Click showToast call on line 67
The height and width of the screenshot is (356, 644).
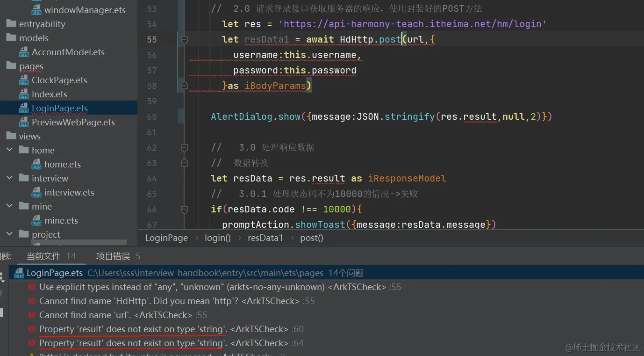(x=320, y=225)
